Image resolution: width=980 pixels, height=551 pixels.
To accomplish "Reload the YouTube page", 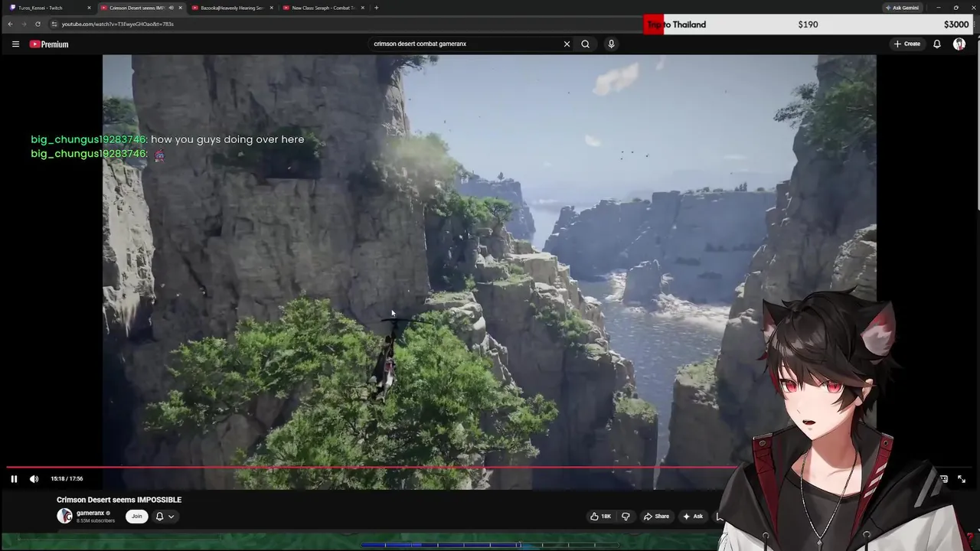I will pyautogui.click(x=38, y=24).
